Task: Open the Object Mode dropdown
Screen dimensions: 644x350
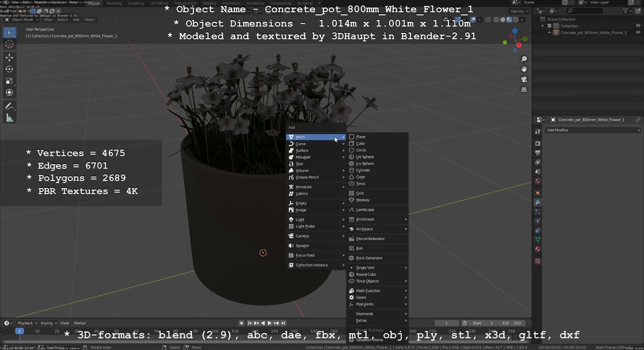Action: (x=22, y=19)
